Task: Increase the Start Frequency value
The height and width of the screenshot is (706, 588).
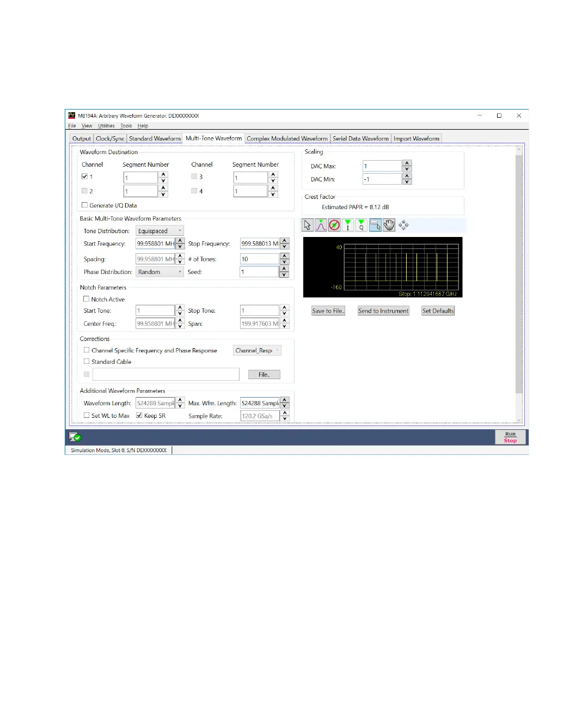Action: click(x=180, y=241)
